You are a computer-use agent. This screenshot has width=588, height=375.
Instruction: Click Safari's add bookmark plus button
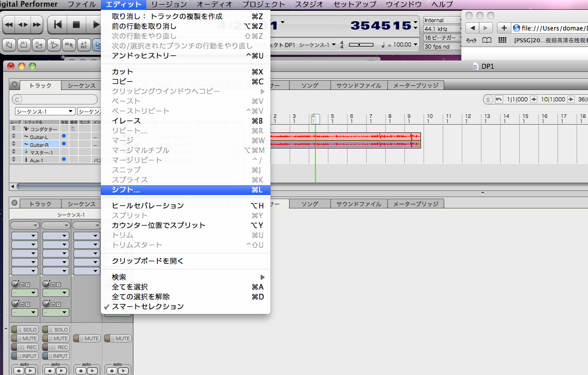[x=504, y=28]
